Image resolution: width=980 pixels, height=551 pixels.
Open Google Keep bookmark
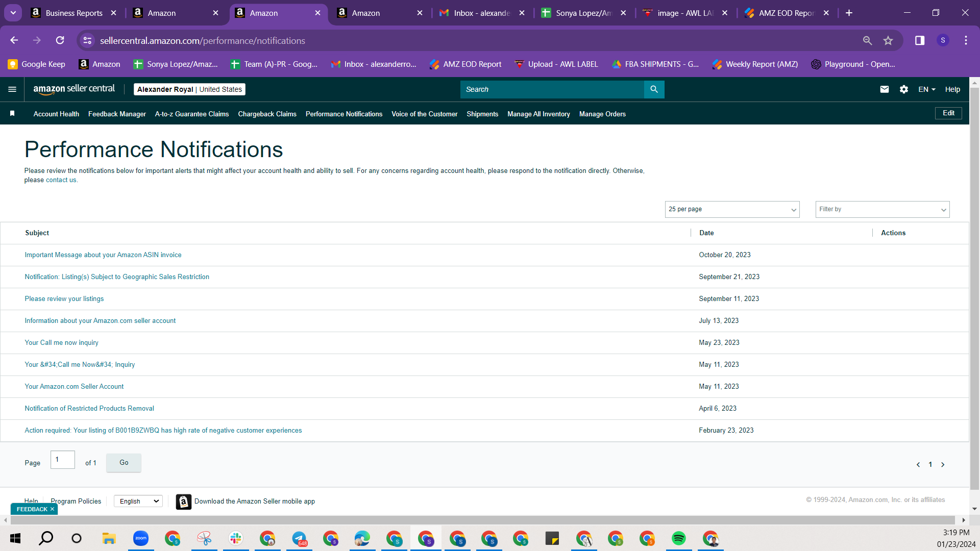pos(37,64)
